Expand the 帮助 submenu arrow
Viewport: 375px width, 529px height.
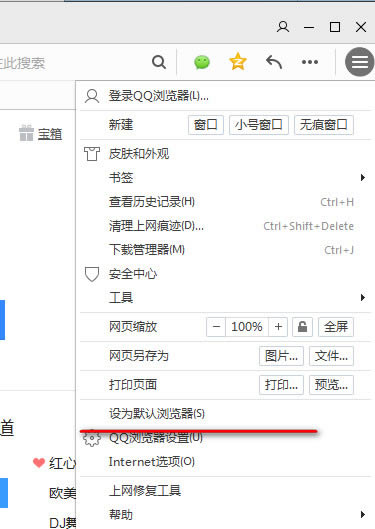(363, 514)
